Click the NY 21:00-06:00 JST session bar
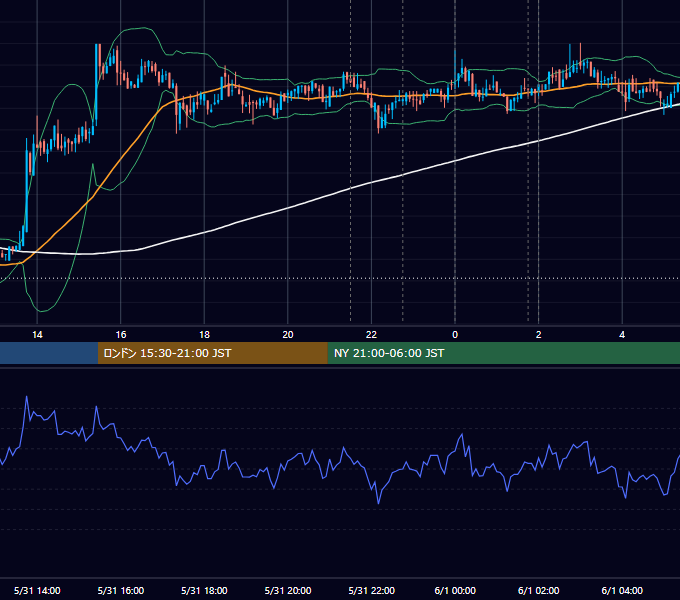Viewport: 680px width, 600px height. point(503,353)
